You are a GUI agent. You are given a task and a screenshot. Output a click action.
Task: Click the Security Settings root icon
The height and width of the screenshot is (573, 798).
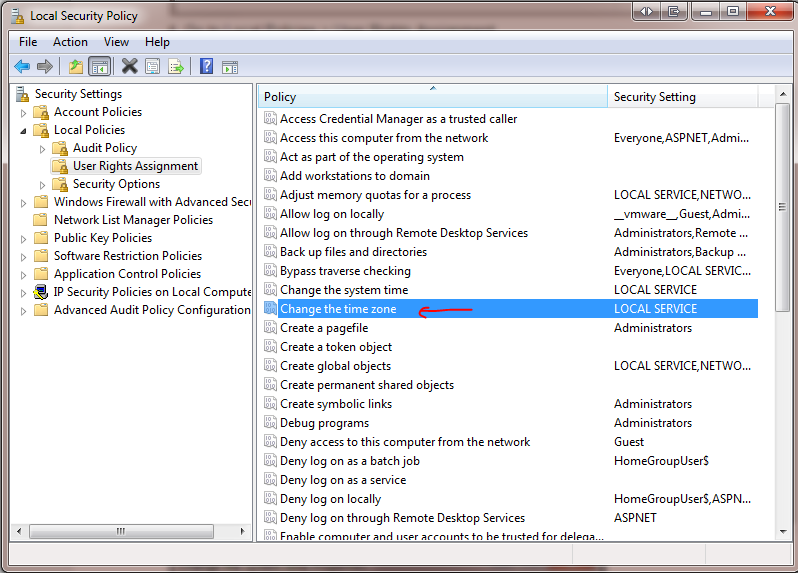[22, 94]
